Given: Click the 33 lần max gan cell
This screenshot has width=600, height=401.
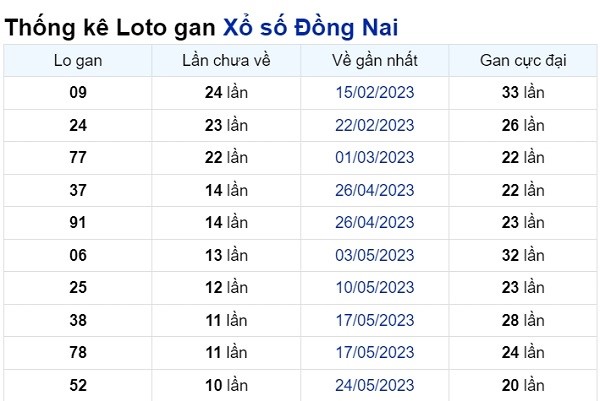Looking at the screenshot, I should (523, 93).
